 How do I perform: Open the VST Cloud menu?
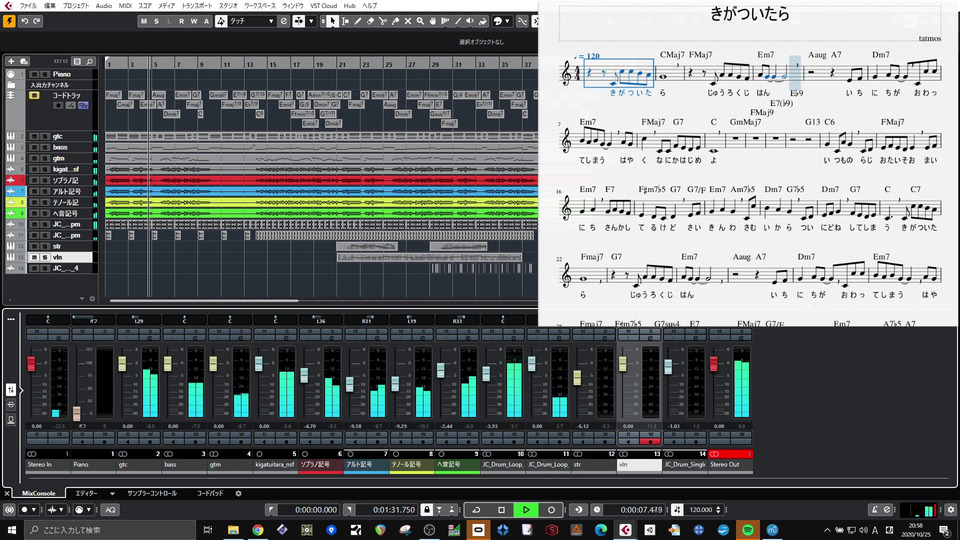click(323, 6)
